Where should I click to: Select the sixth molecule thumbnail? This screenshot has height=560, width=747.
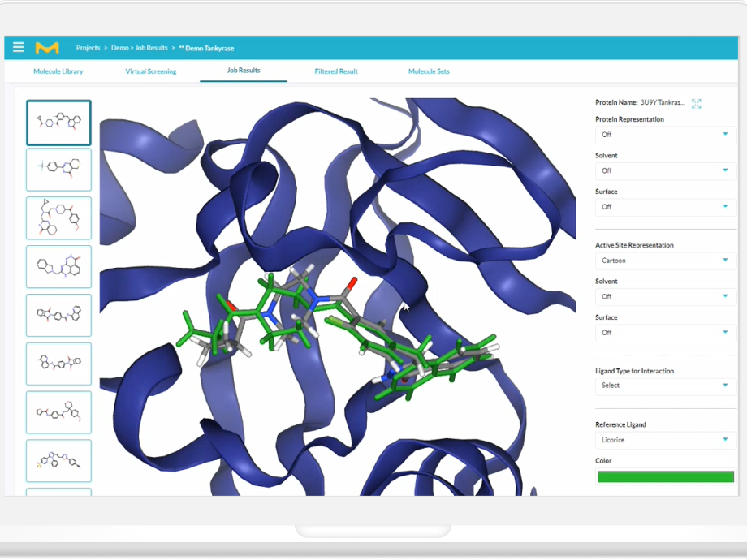pos(58,364)
